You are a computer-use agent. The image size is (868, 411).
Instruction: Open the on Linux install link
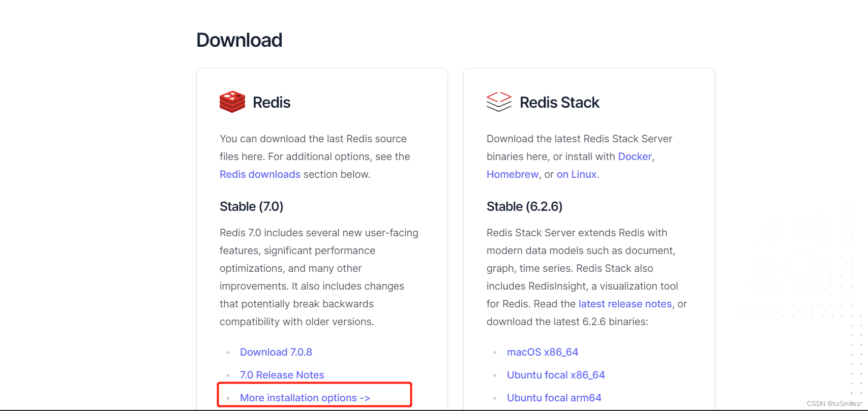576,174
